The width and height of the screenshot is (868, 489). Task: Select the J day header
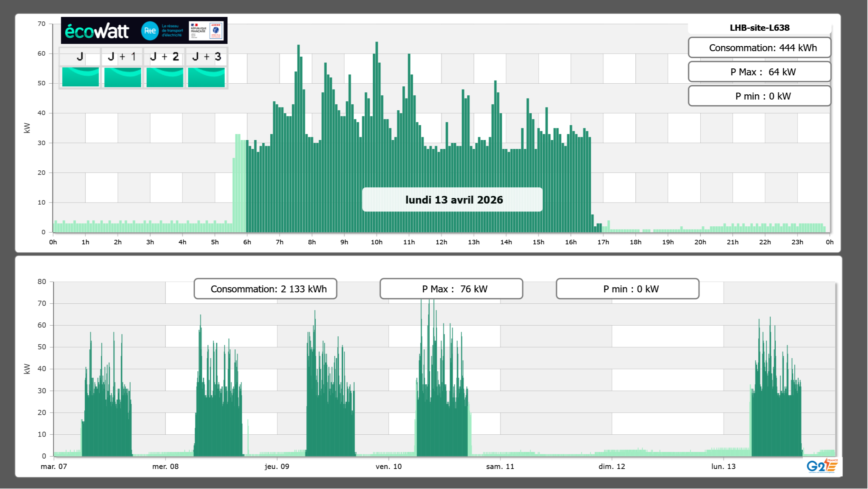(80, 57)
